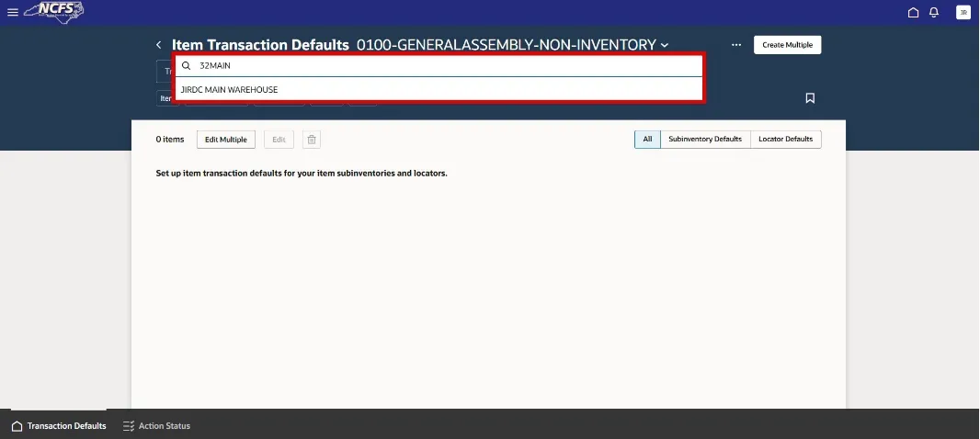The height and width of the screenshot is (439, 980).
Task: Click the NCFS logo
Action: point(54,12)
